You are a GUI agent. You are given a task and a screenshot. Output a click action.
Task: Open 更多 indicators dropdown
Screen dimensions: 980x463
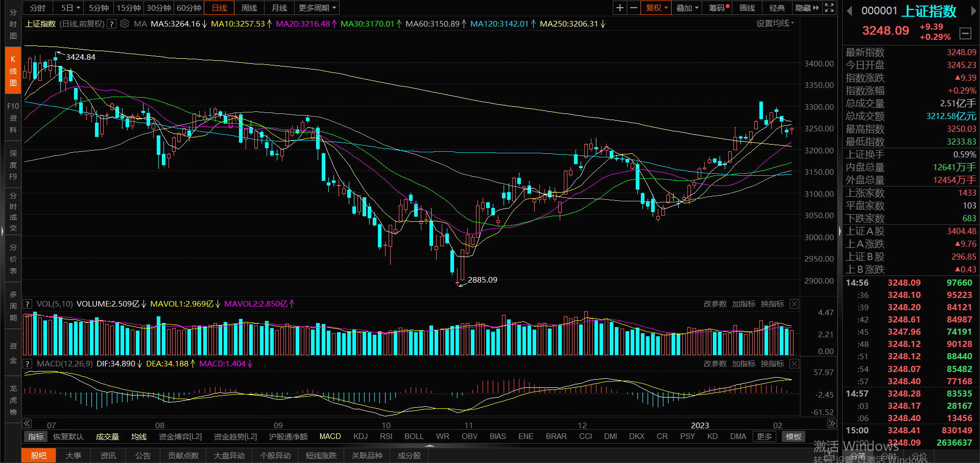click(764, 436)
